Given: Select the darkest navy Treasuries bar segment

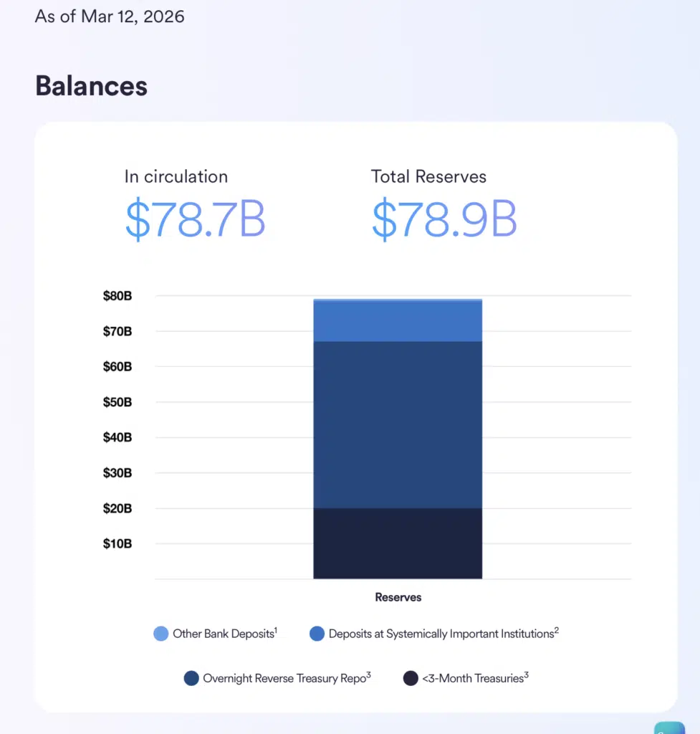Looking at the screenshot, I should (398, 543).
